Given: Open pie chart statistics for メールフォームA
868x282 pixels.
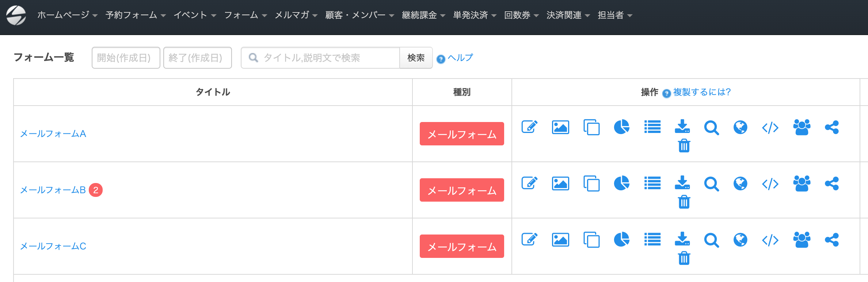Looking at the screenshot, I should (621, 127).
